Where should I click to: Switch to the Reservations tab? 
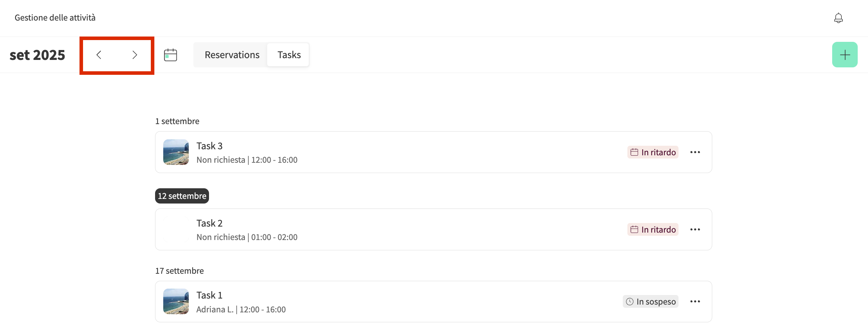(x=232, y=55)
